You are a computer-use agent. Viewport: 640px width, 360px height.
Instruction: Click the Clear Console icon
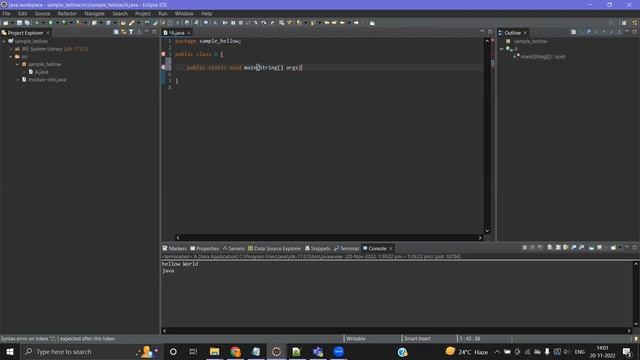[x=550, y=247]
